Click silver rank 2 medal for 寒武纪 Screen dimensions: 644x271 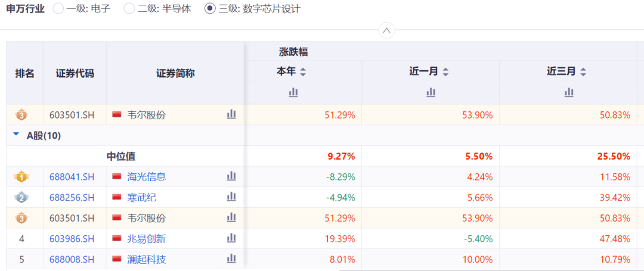tap(21, 198)
